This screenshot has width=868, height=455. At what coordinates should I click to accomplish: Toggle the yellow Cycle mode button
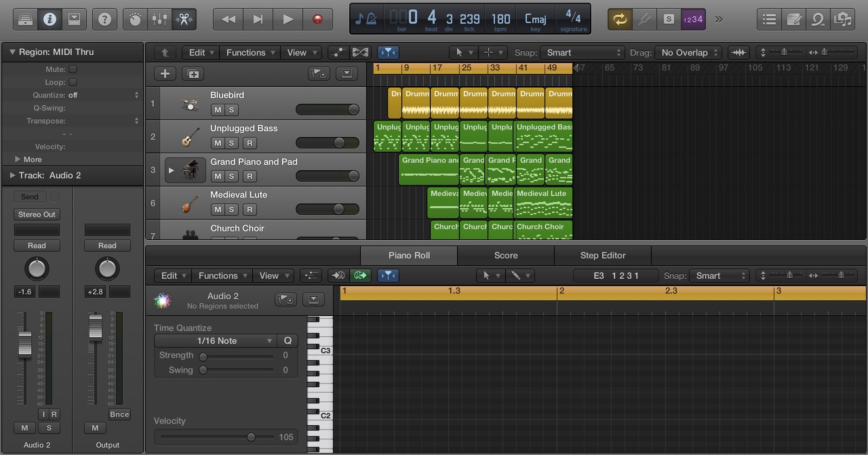tap(620, 20)
